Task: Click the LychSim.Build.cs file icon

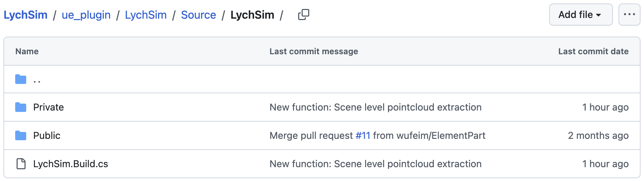Action: [21, 164]
